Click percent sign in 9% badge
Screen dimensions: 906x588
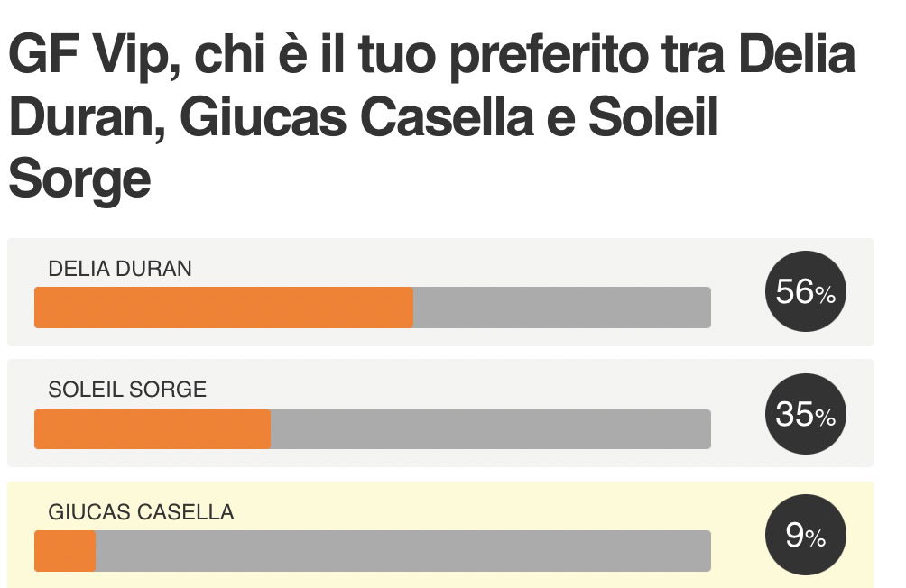815,539
